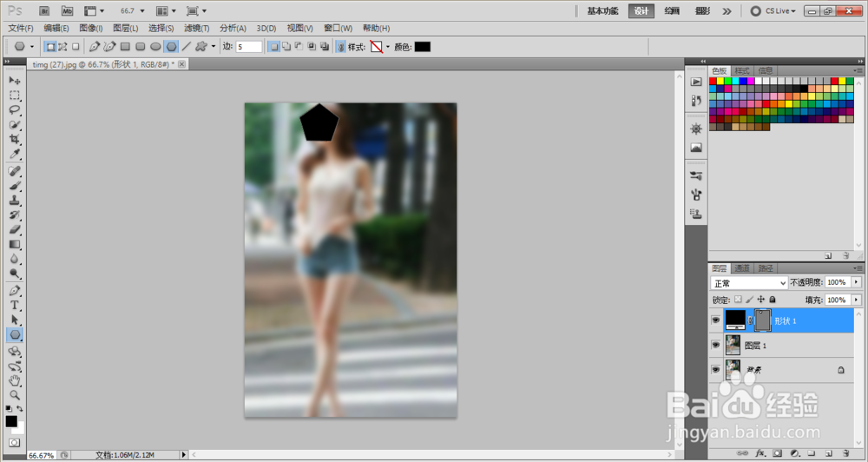This screenshot has width=868, height=462.
Task: Select the Eyedropper tool
Action: click(15, 154)
